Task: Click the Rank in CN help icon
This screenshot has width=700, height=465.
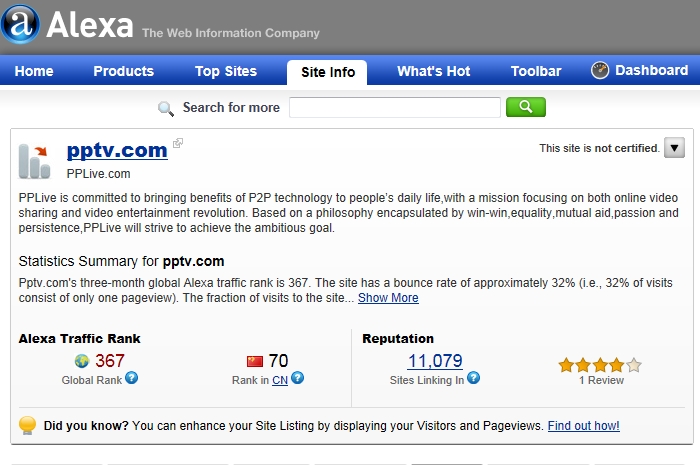Action: pos(297,378)
